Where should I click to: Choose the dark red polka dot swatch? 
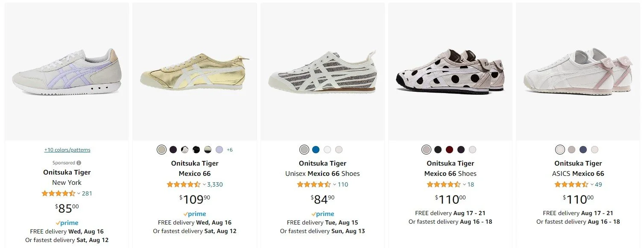[x=449, y=150]
